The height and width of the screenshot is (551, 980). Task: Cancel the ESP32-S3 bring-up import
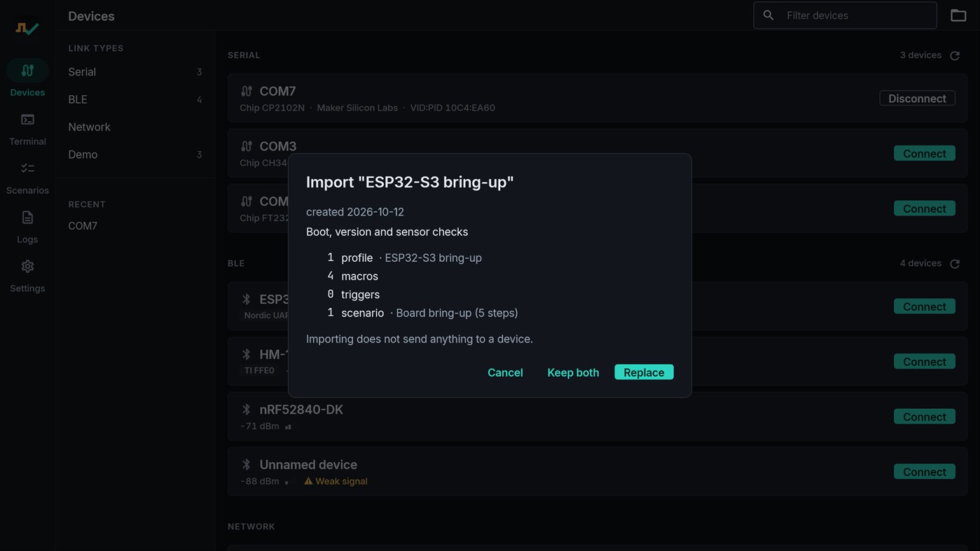[505, 372]
